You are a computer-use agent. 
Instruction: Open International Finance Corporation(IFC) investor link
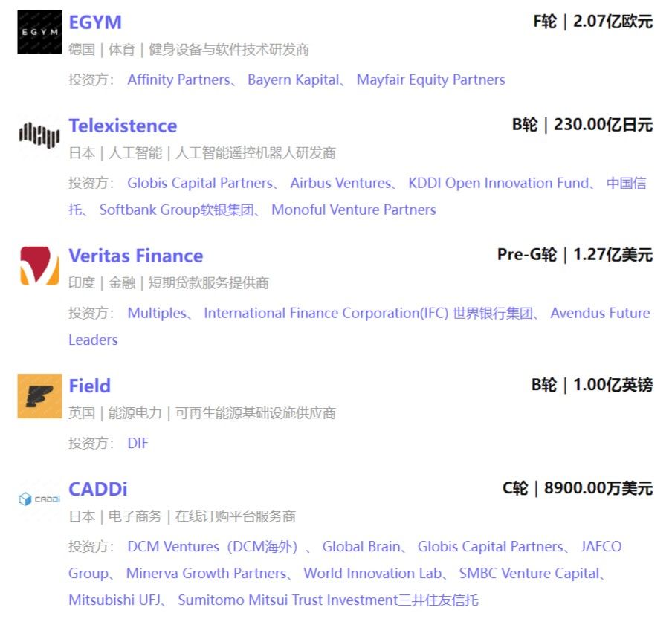pos(369,313)
